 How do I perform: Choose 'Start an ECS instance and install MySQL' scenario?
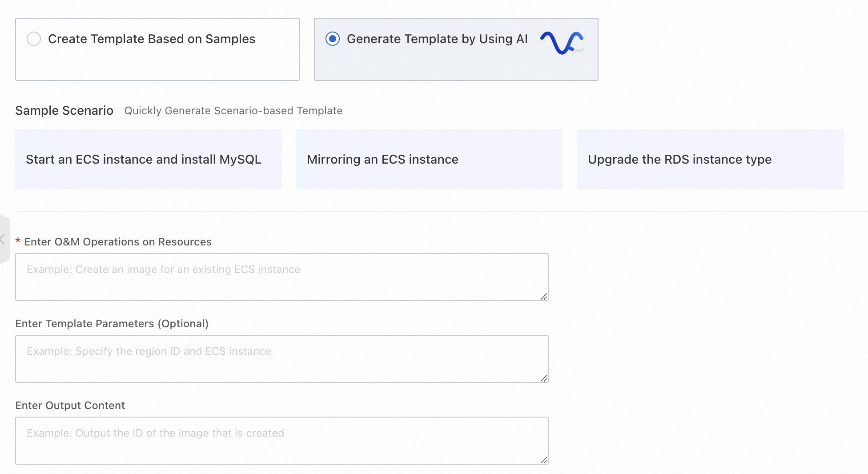tap(149, 159)
